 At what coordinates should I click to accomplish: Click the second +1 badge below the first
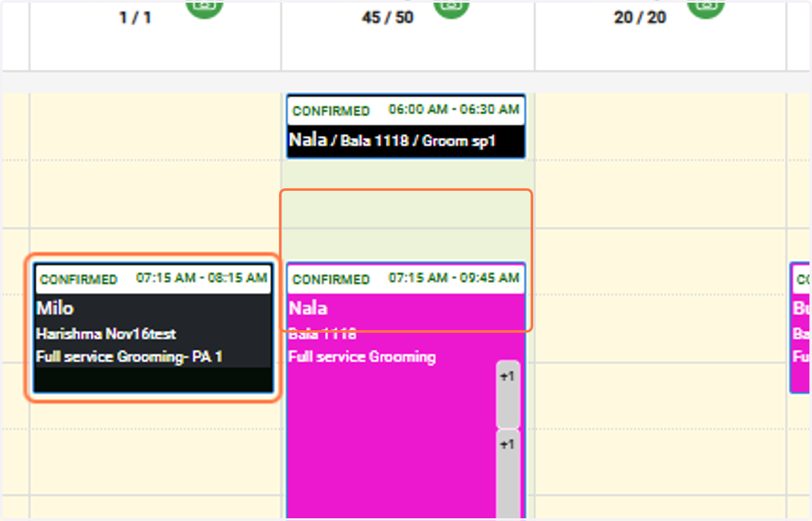coord(507,474)
